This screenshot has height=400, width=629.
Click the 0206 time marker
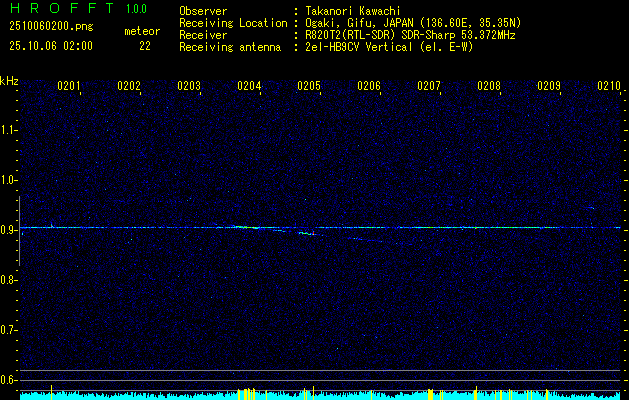tap(369, 86)
